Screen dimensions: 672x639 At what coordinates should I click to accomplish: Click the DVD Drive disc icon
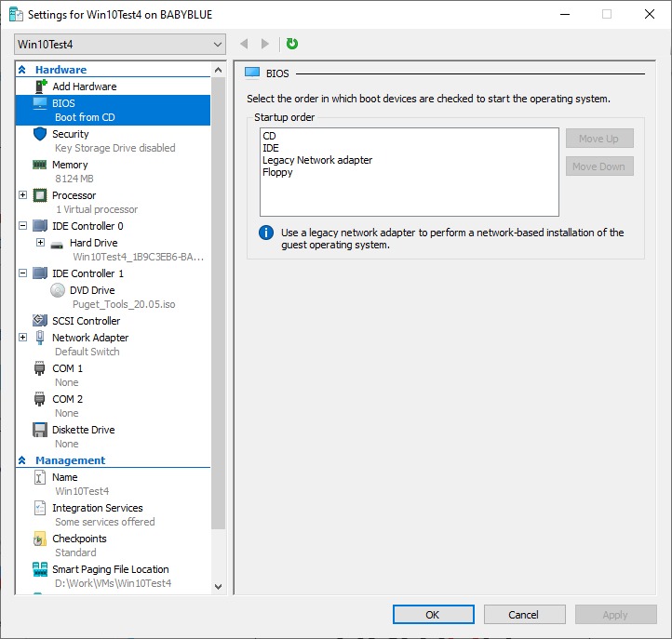[58, 290]
